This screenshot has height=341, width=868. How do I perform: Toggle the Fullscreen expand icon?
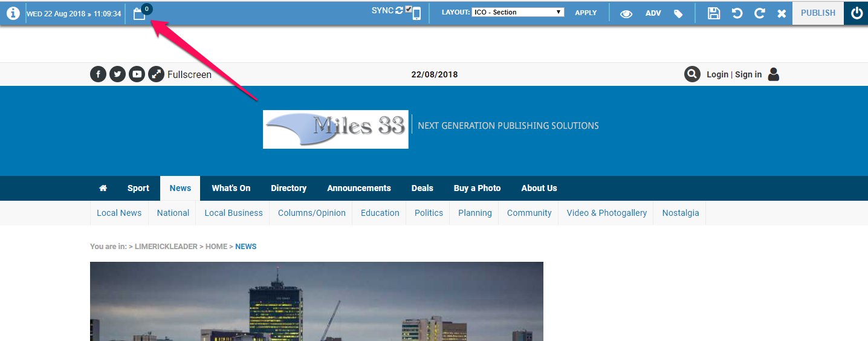[x=156, y=74]
